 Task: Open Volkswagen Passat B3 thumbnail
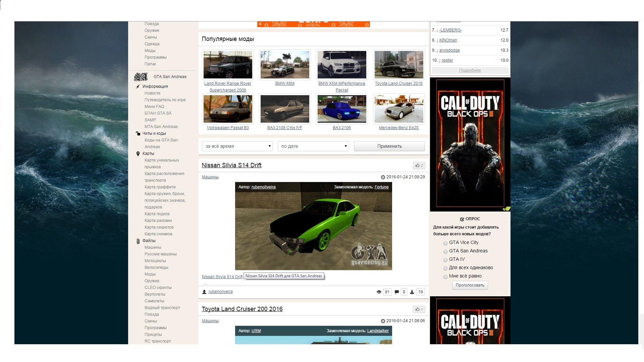point(228,109)
